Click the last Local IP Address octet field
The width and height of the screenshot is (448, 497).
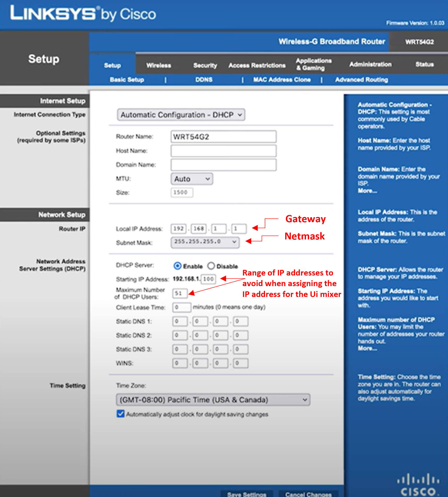(239, 229)
